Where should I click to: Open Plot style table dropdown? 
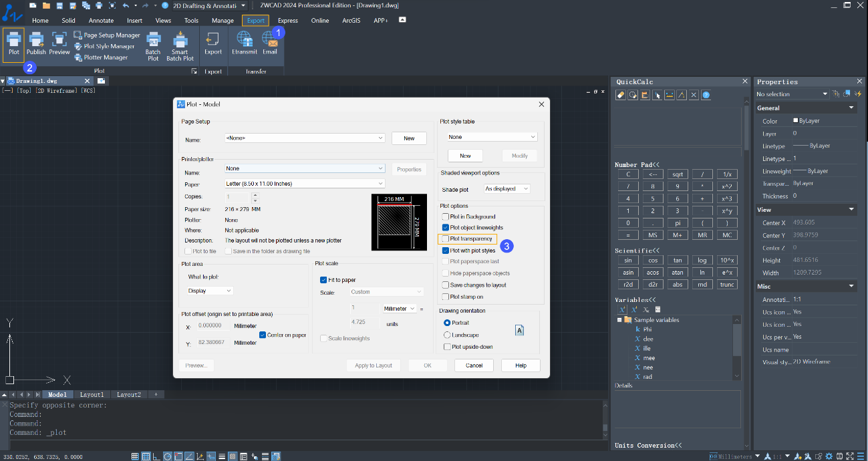pos(492,137)
